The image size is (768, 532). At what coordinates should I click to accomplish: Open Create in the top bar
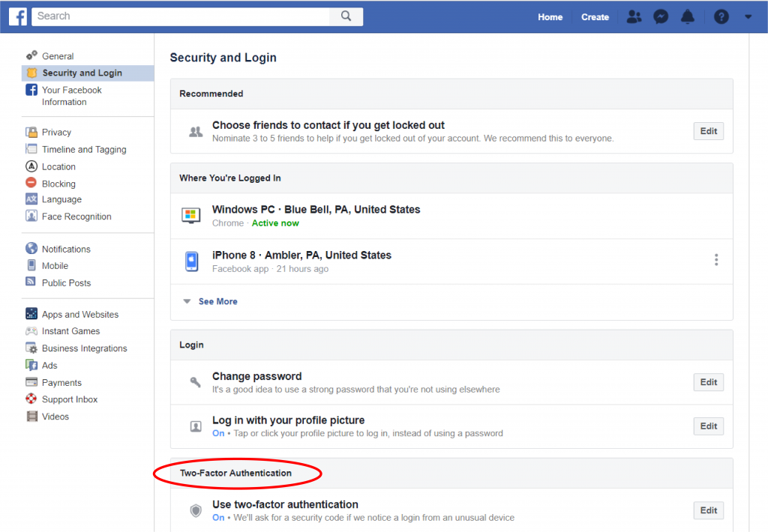point(595,17)
